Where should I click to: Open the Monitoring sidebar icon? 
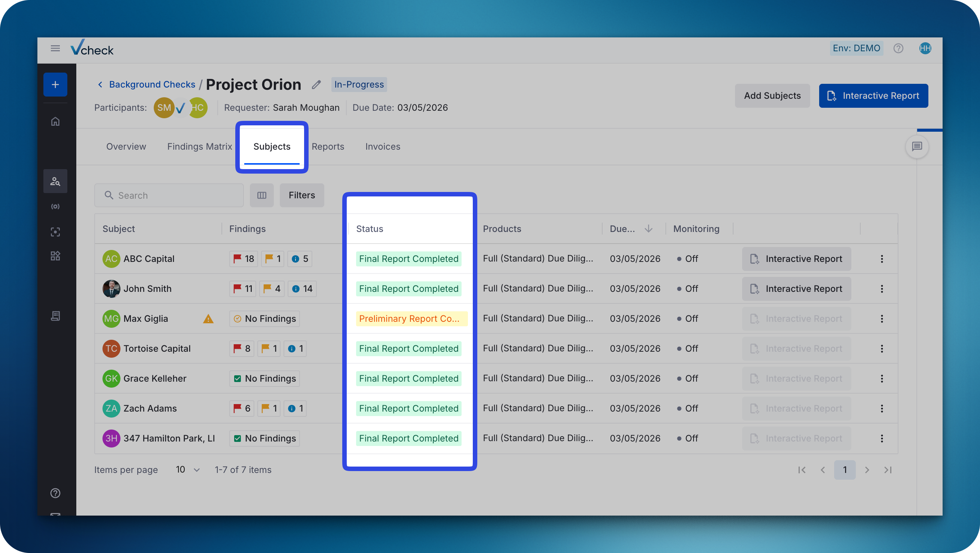tap(55, 207)
